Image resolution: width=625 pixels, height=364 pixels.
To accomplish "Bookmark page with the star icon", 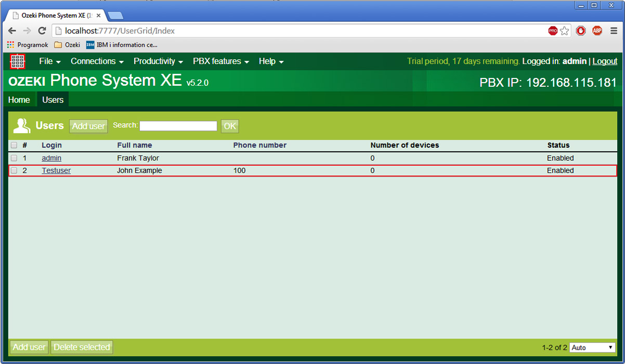I will tap(565, 31).
